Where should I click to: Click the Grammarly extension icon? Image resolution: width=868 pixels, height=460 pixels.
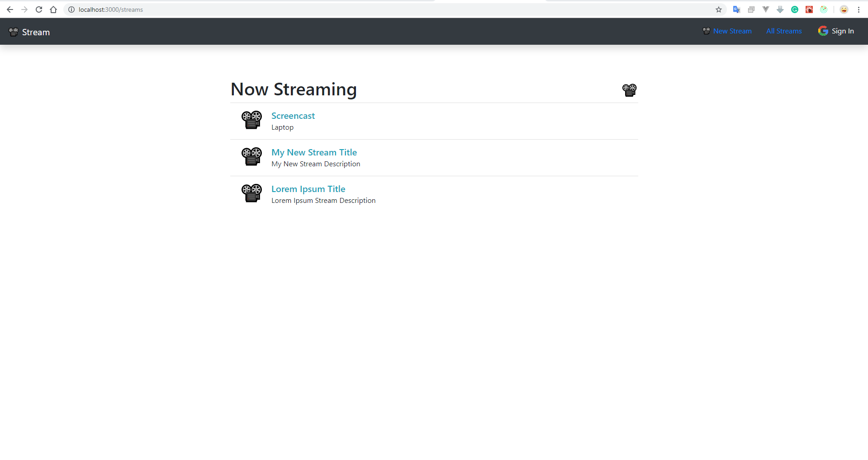coord(795,9)
